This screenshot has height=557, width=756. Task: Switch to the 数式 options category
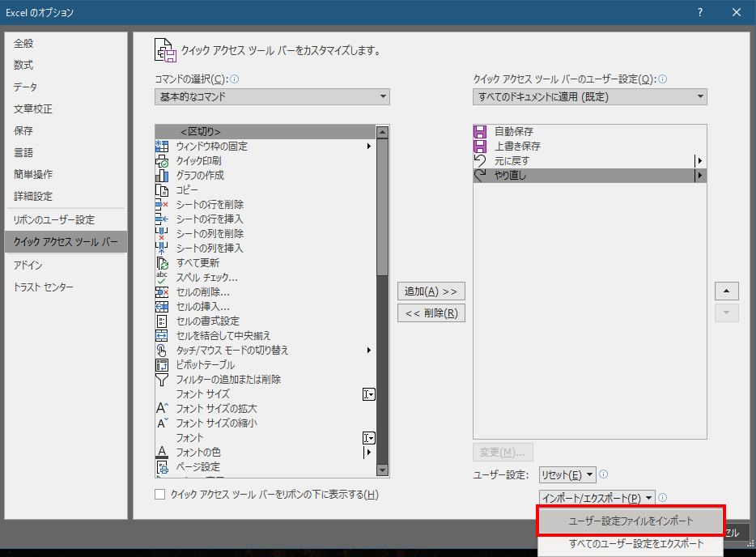point(66,65)
